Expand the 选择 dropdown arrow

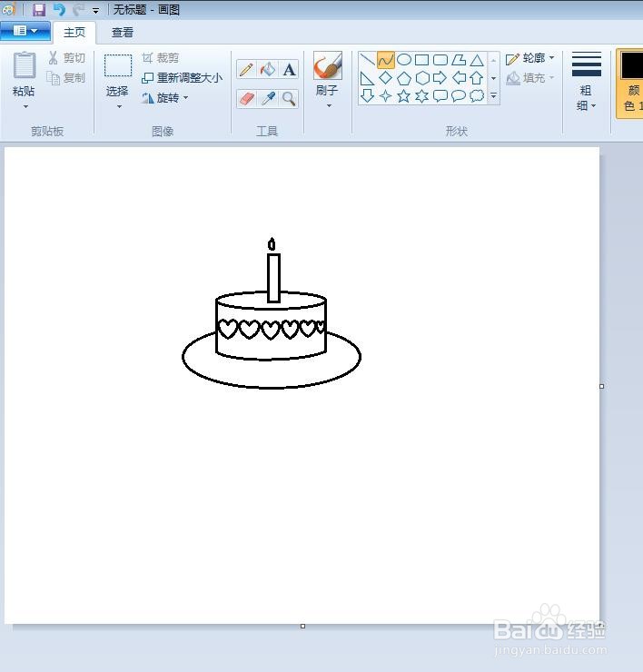point(119,107)
